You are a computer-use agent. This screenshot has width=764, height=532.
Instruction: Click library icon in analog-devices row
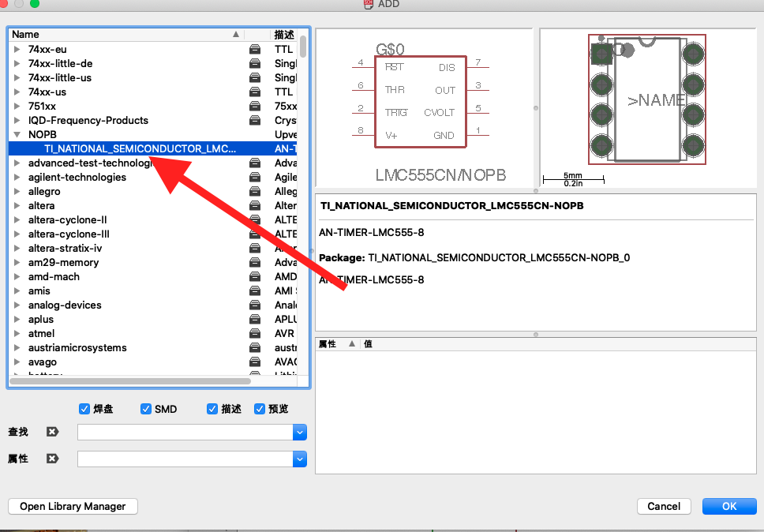click(254, 305)
